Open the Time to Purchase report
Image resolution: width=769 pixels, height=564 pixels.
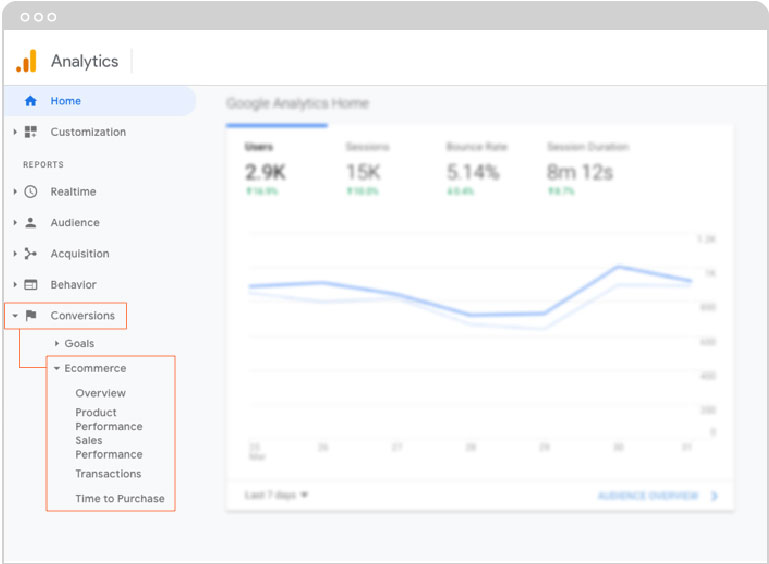click(x=120, y=498)
